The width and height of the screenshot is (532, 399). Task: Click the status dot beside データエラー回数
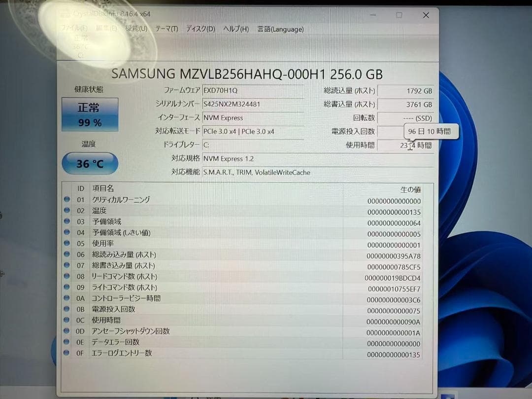tap(66, 342)
